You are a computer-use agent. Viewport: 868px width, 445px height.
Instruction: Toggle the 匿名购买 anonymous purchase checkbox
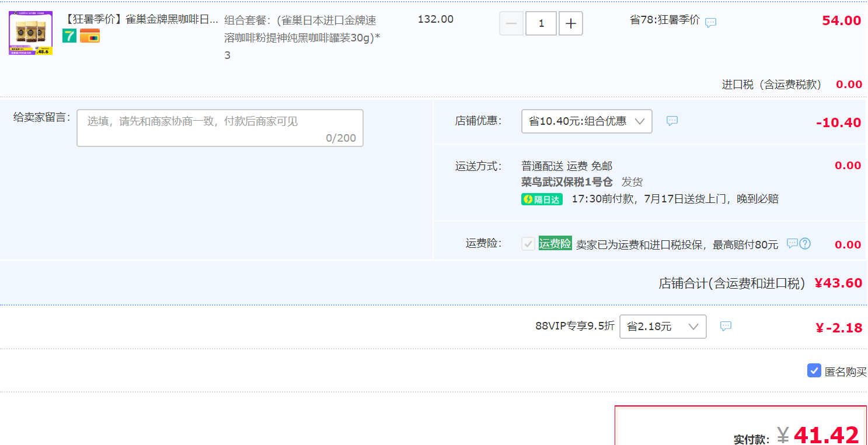814,370
